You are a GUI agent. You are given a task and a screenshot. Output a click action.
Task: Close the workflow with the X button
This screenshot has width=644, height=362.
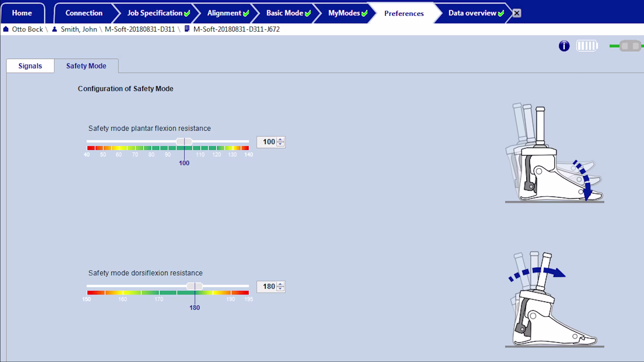[517, 13]
